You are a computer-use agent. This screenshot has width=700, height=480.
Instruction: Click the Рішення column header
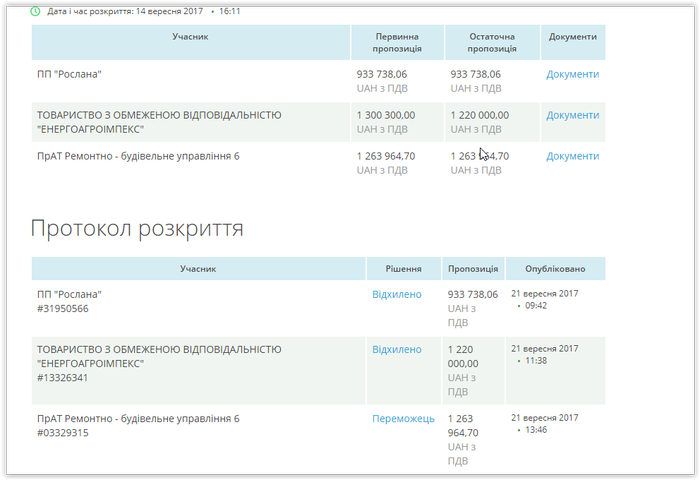tap(404, 269)
